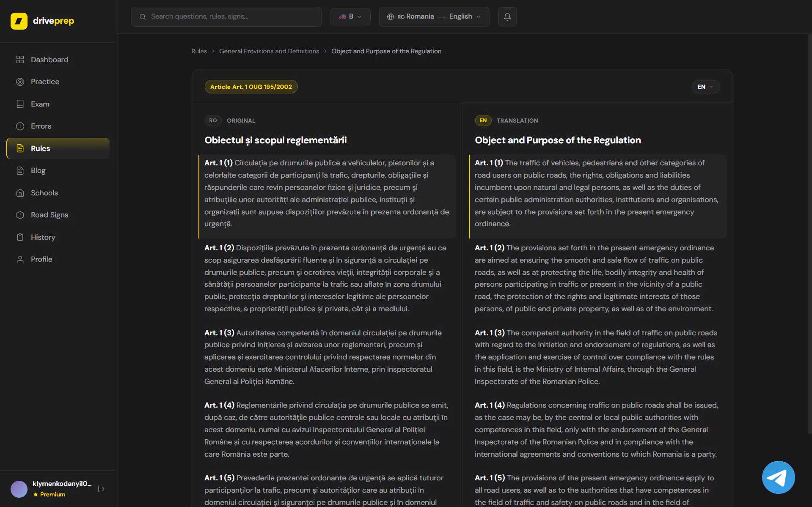
Task: Open the Errors section
Action: click(58, 126)
